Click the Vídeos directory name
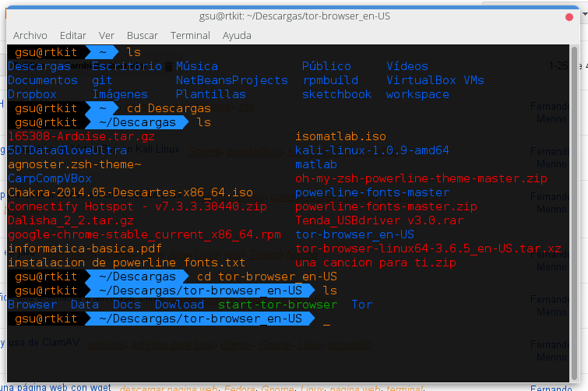Image resolution: width=588 pixels, height=391 pixels. 407,66
